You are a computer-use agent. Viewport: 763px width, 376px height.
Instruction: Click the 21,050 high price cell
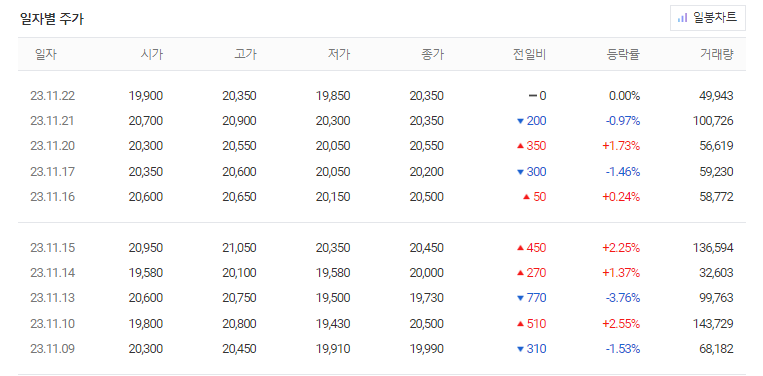(x=239, y=248)
